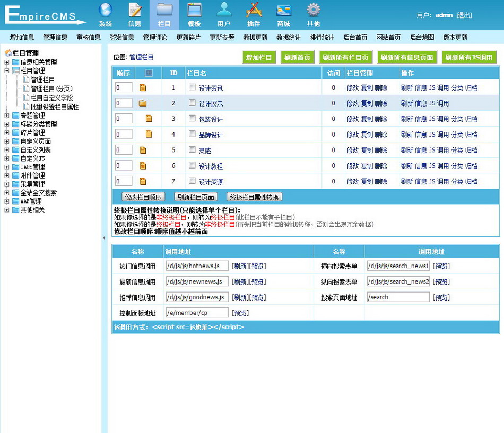Open the 模板 window icon

point(194,10)
